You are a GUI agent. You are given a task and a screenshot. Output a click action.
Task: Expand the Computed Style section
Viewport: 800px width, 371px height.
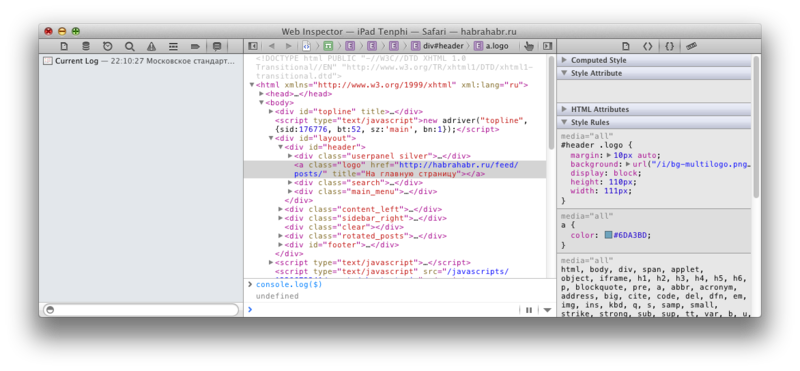(564, 60)
